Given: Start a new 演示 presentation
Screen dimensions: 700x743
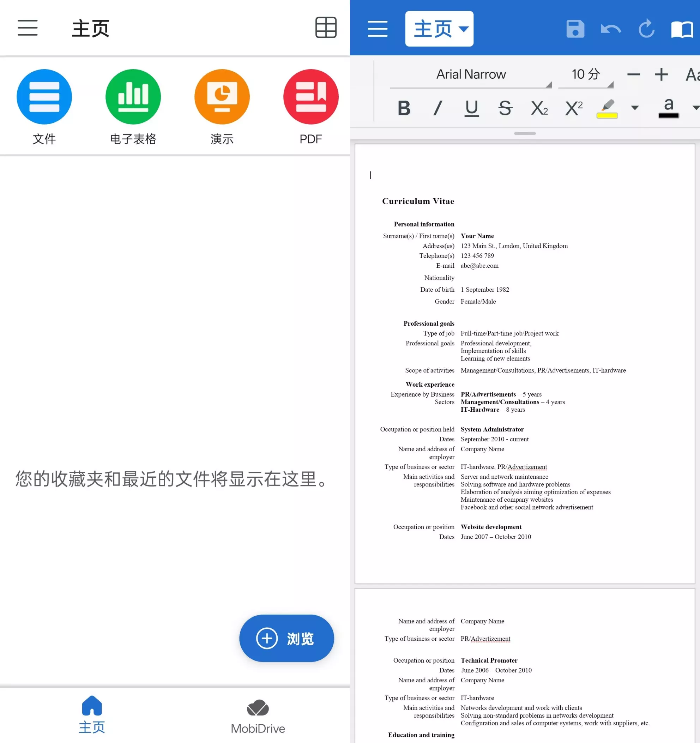Looking at the screenshot, I should [222, 96].
